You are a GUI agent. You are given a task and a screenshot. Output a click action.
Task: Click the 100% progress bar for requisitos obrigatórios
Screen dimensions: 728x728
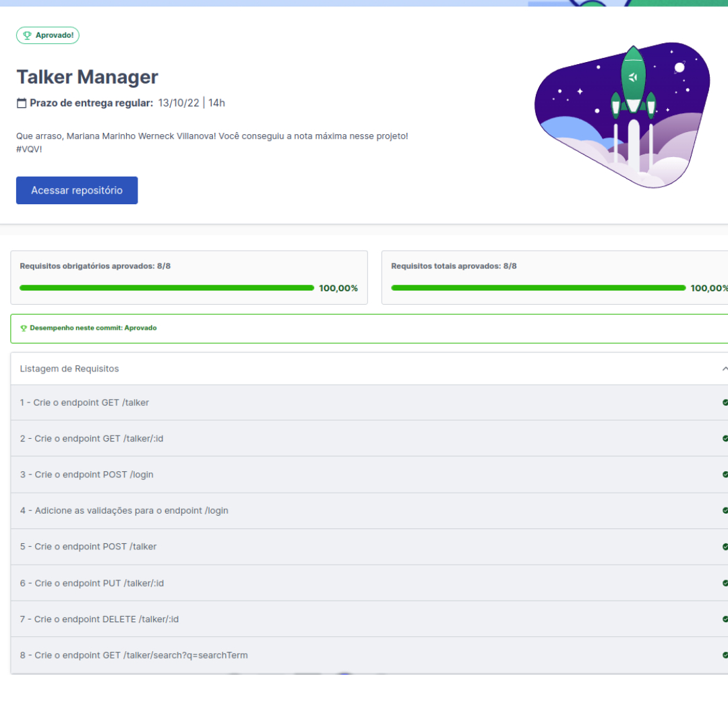(x=166, y=288)
